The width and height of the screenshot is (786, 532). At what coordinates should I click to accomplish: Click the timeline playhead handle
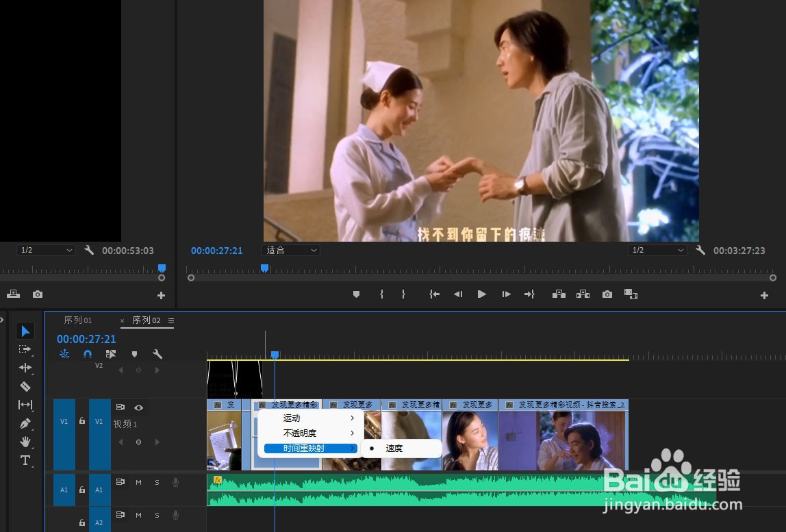(x=275, y=355)
